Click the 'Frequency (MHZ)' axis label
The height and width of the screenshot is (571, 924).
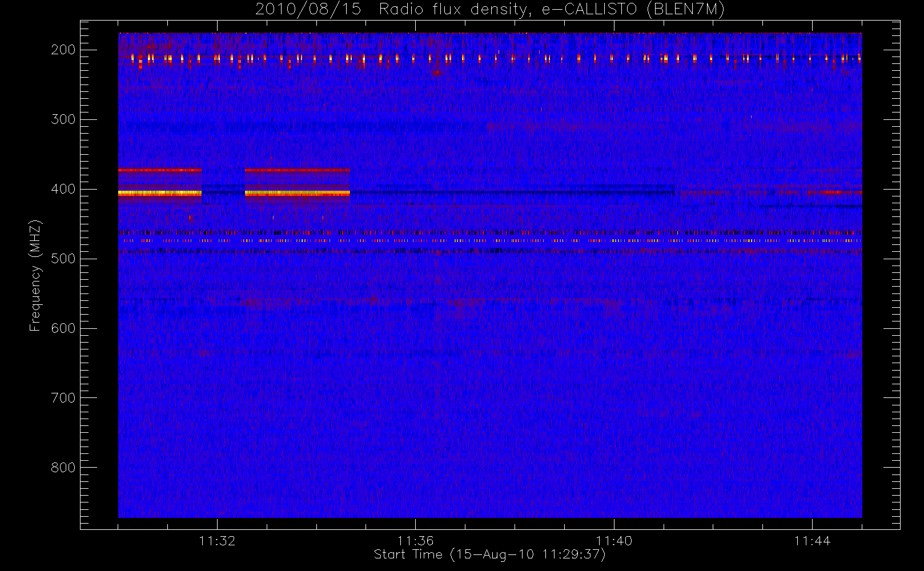point(35,276)
